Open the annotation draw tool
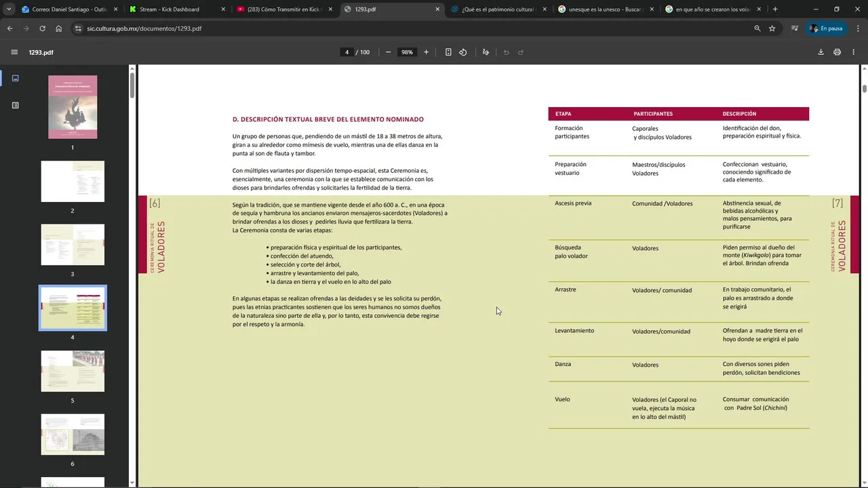Screen dimensions: 868x488 click(486, 52)
